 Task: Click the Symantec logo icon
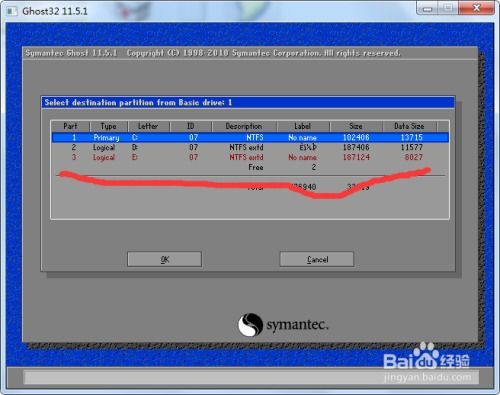pos(250,324)
